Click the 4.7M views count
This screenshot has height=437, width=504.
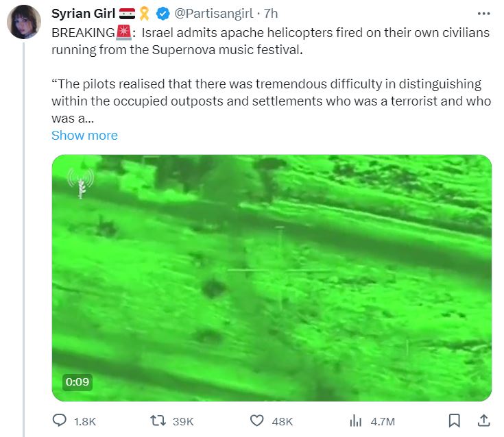coord(383,421)
